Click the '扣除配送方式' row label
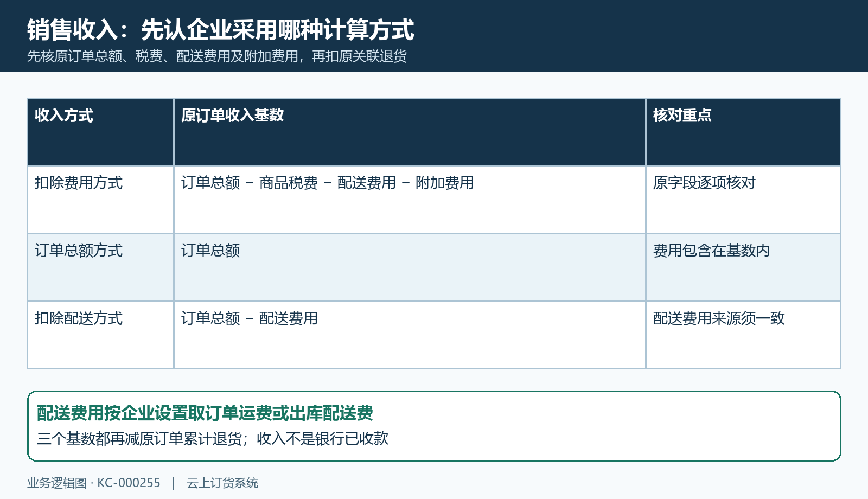Image resolution: width=868 pixels, height=499 pixels. (101, 335)
